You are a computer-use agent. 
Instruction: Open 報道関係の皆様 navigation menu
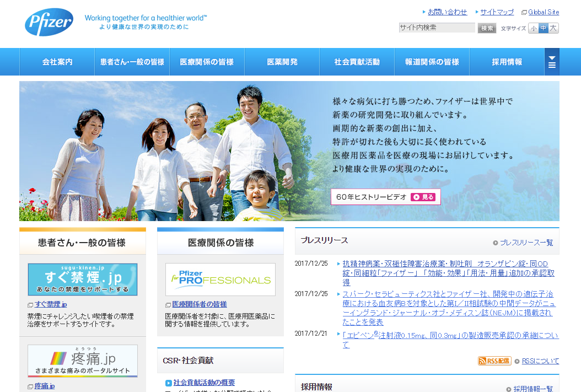point(432,62)
